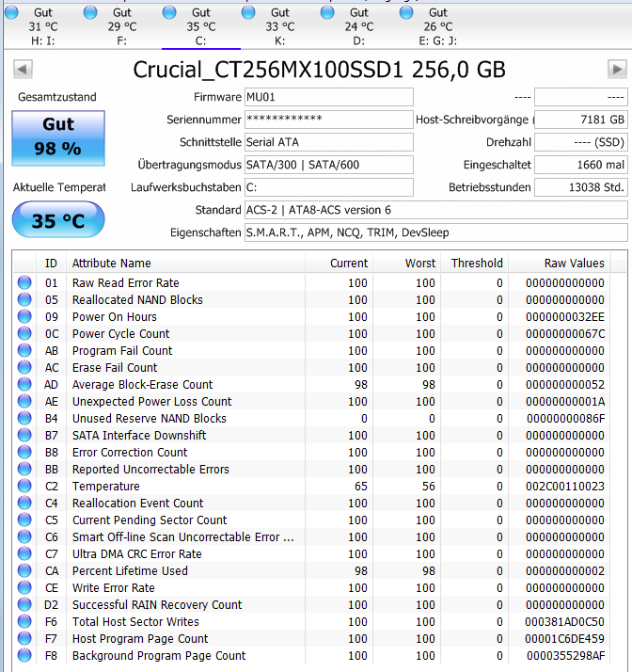Image resolution: width=632 pixels, height=672 pixels.
Task: Click status icon of Smart Off-line Scan row
Action: coord(24,536)
